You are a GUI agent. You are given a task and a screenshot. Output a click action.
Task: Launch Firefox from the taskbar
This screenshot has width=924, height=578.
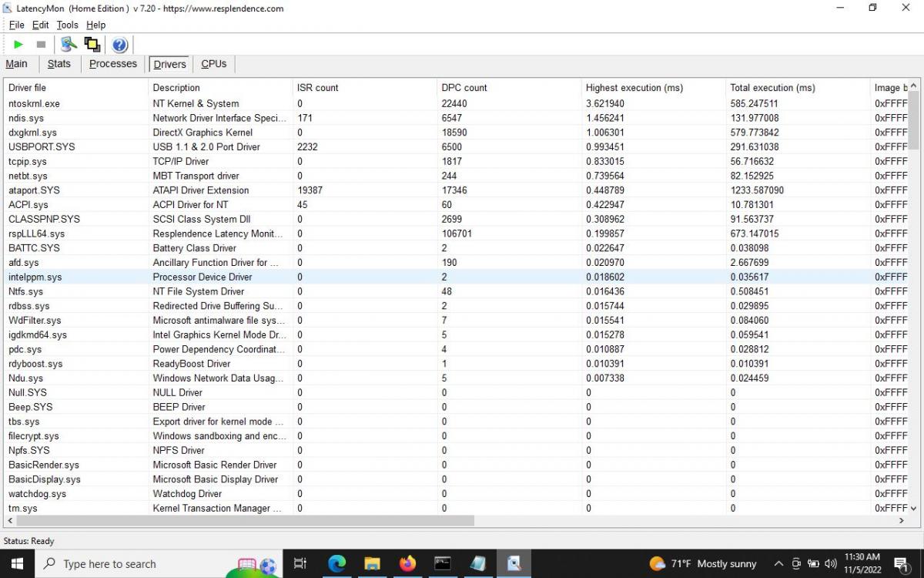(x=407, y=563)
